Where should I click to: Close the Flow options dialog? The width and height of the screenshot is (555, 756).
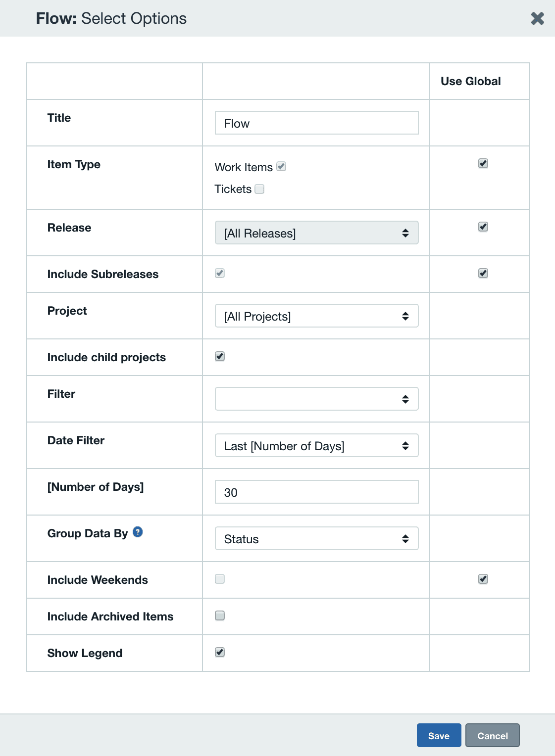pos(537,18)
